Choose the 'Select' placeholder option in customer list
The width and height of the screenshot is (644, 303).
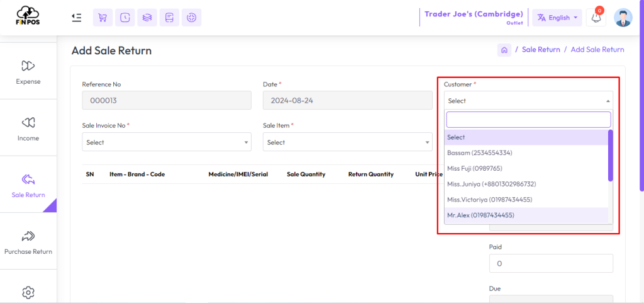click(526, 137)
